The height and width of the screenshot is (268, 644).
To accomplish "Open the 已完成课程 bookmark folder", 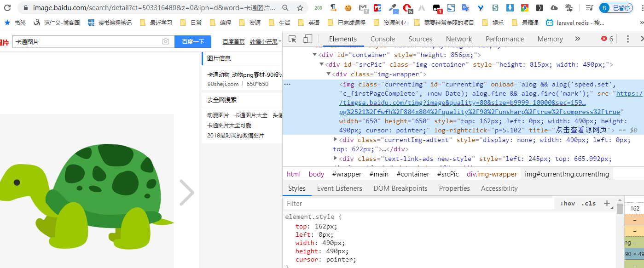I will click(x=347, y=23).
